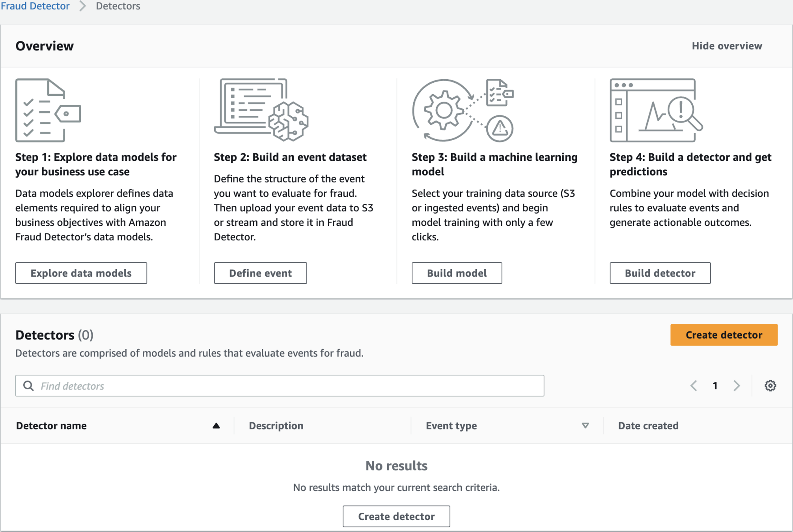Click the Step 2 laptop brain icon
793x532 pixels.
coord(261,110)
